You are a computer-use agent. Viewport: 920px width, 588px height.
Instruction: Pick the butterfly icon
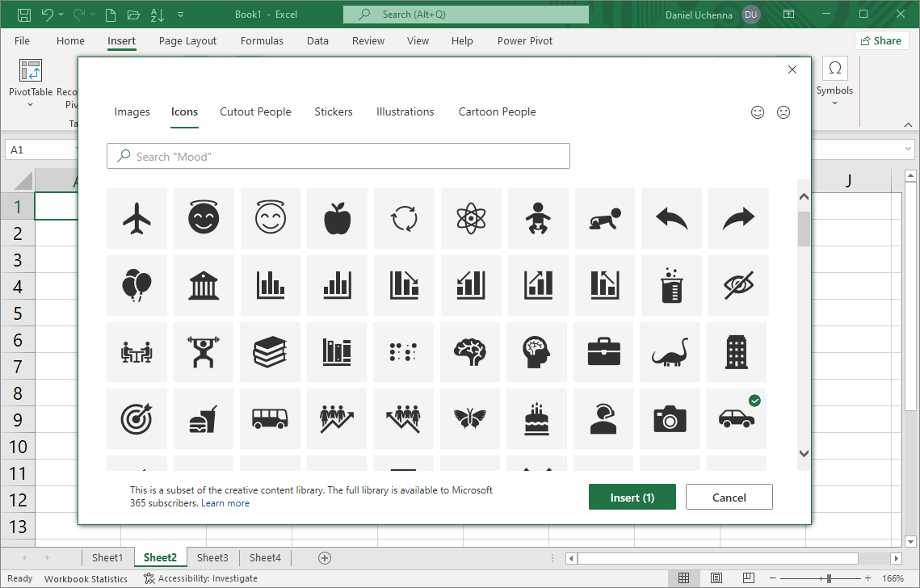[471, 418]
